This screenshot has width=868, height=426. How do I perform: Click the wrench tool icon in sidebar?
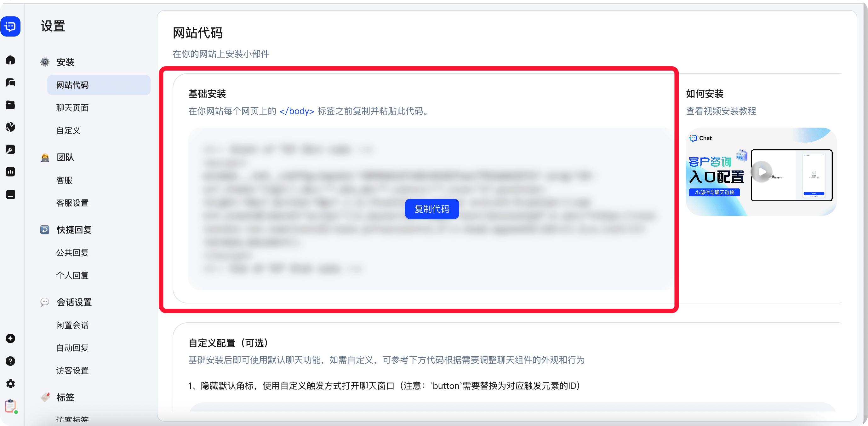pos(10,149)
